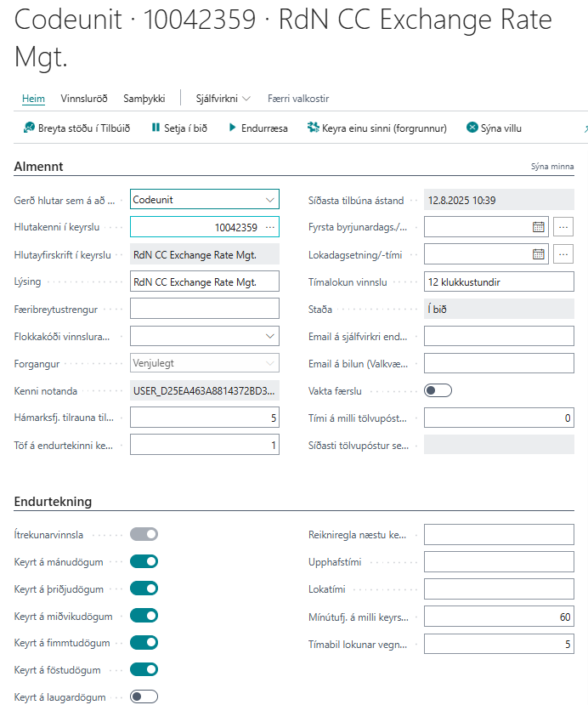Expand the Sjálfvirkni menu
Image resolution: width=588 pixels, height=705 pixels.
pyautogui.click(x=223, y=99)
